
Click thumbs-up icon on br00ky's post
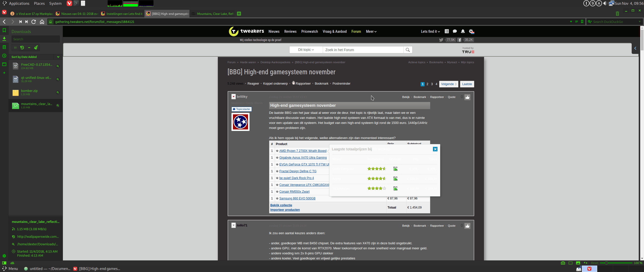(x=467, y=97)
